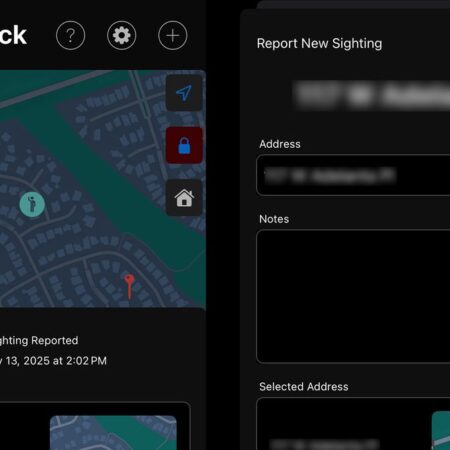
Task: Select the Selected Address map preview thumbnail
Action: (441, 431)
